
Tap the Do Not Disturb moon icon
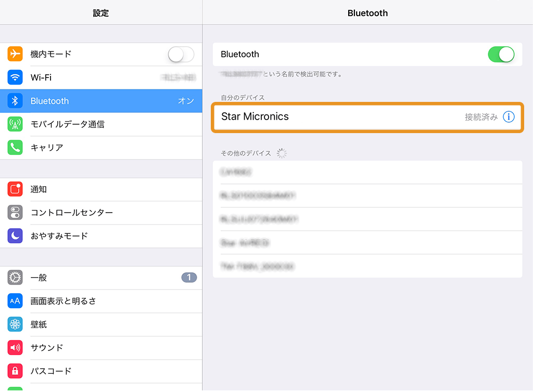15,236
